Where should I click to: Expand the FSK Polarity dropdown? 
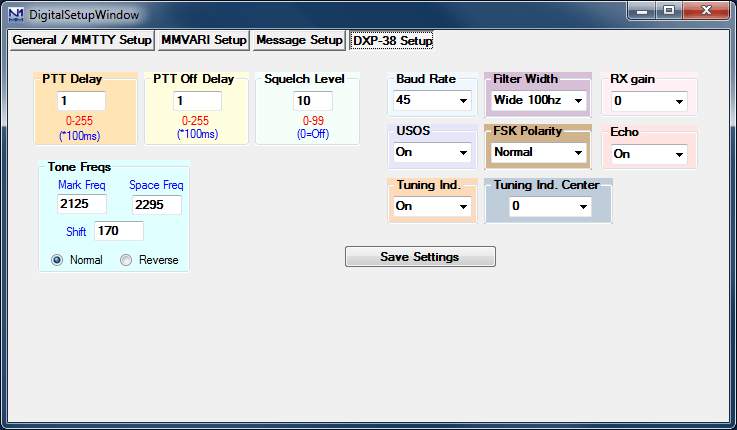click(539, 152)
